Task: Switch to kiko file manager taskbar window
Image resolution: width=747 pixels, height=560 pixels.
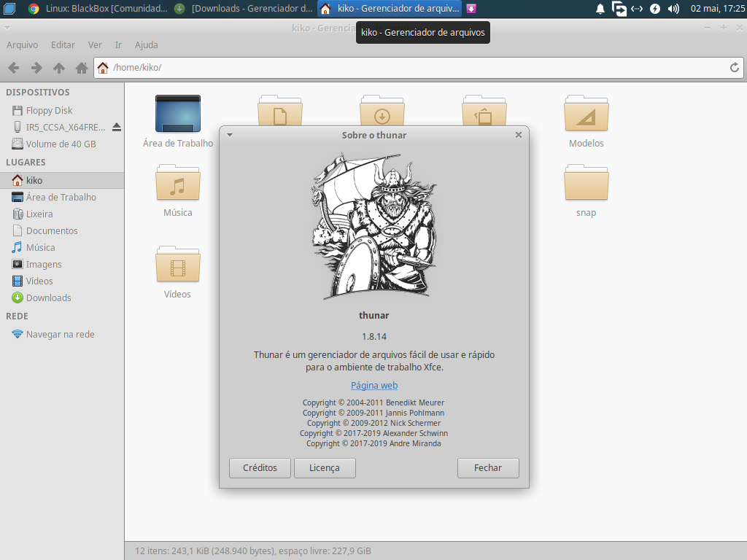Action: [390, 9]
